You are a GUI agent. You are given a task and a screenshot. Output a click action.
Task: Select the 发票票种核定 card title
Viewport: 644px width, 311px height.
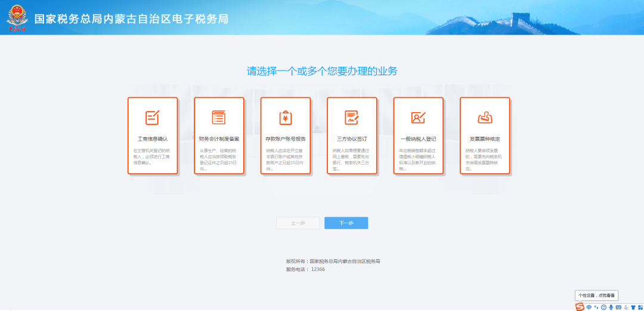coord(485,139)
